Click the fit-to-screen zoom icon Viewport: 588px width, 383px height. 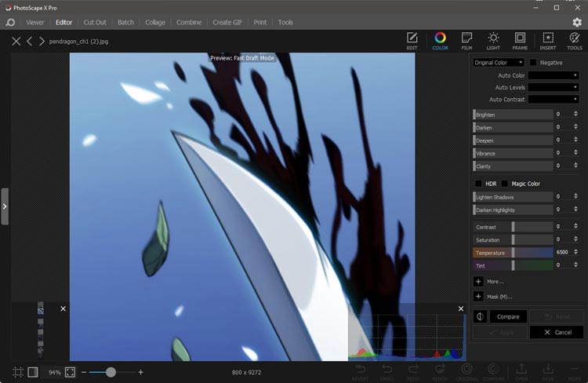point(70,372)
